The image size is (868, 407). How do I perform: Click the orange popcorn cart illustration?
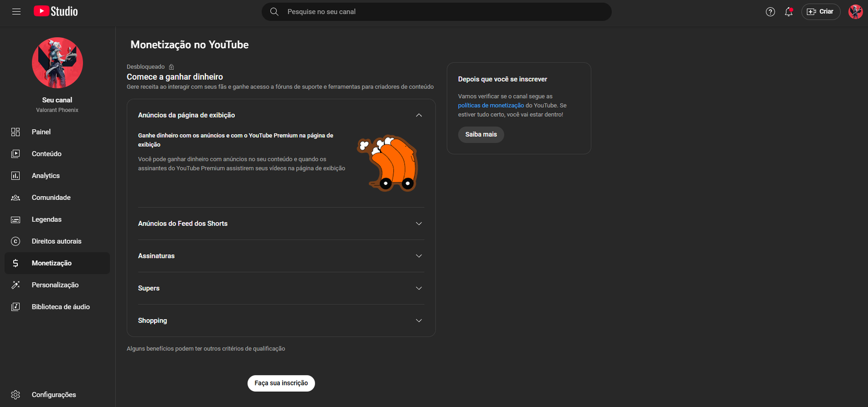click(387, 163)
